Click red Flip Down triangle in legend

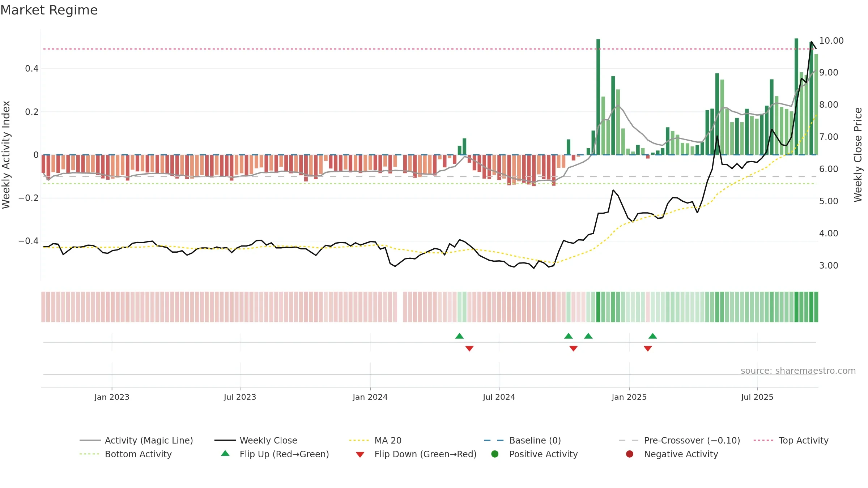[360, 455]
